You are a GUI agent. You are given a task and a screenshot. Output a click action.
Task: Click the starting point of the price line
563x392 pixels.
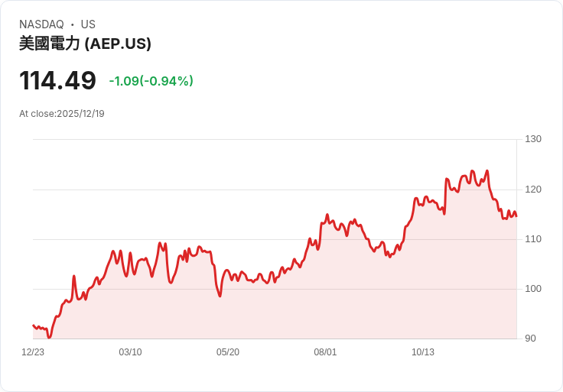pyautogui.click(x=33, y=326)
